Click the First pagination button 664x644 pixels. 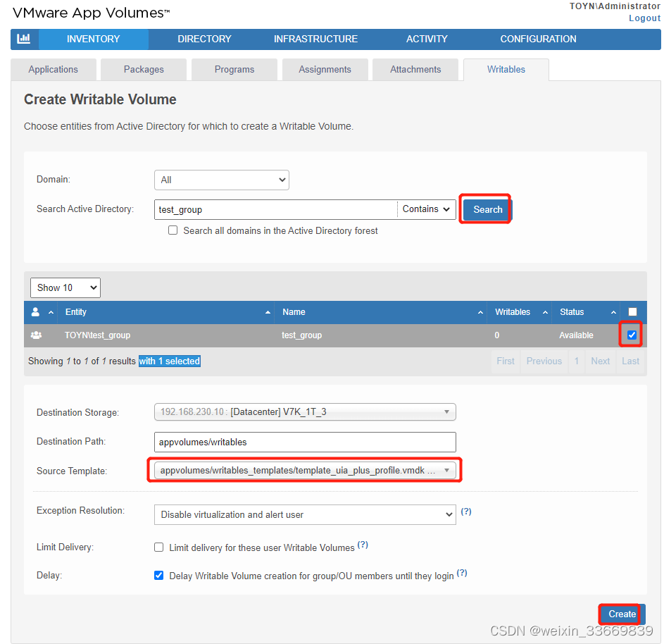(506, 361)
